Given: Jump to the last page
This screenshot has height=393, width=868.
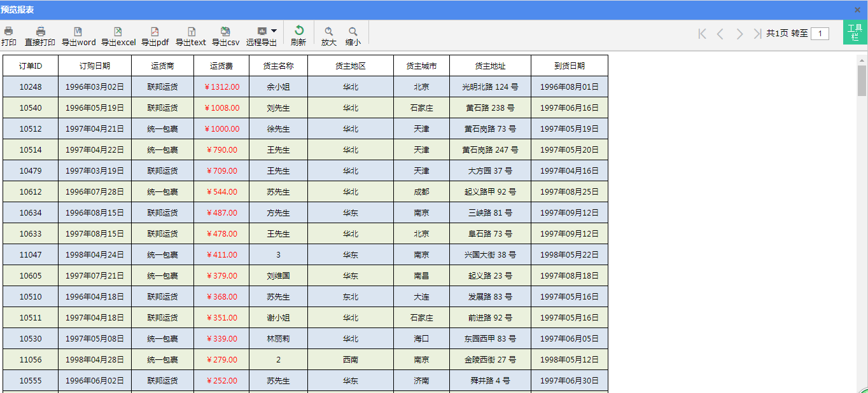Looking at the screenshot, I should [x=757, y=34].
